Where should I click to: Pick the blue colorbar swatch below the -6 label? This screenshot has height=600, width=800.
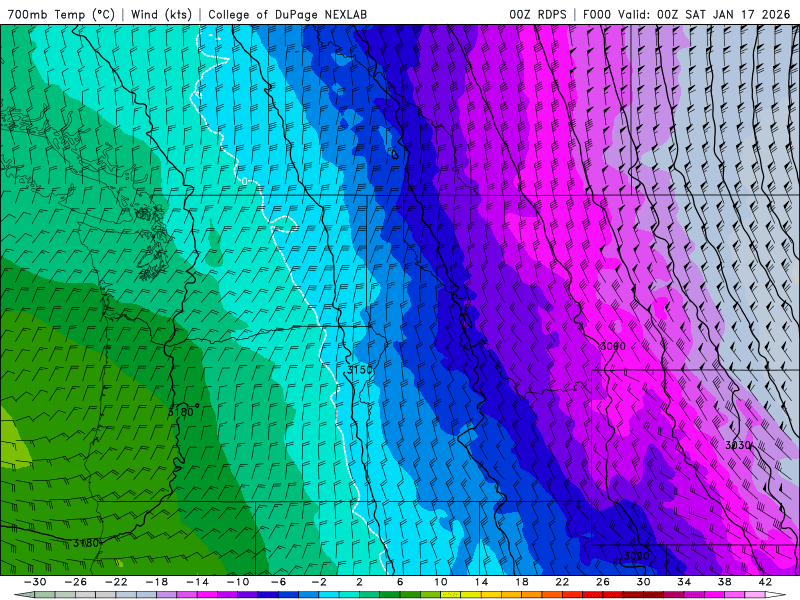coord(288,595)
